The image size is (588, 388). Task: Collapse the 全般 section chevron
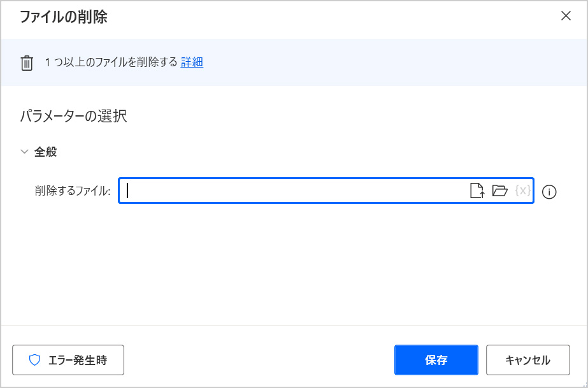(x=25, y=152)
